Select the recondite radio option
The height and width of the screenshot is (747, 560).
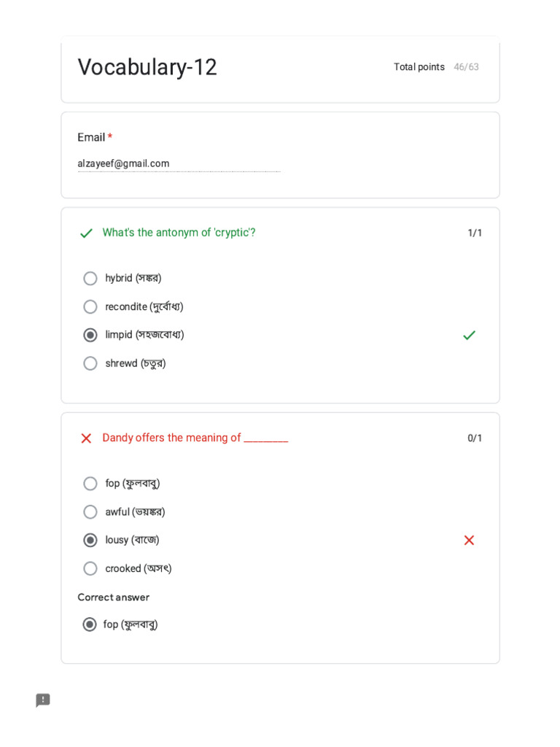pyautogui.click(x=90, y=307)
